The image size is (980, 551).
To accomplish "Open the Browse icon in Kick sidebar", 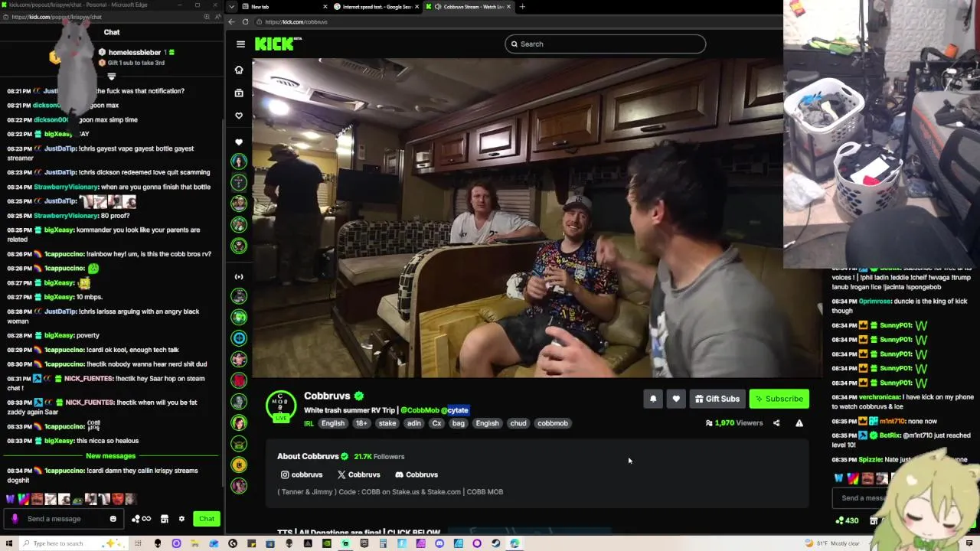I will 239,93.
